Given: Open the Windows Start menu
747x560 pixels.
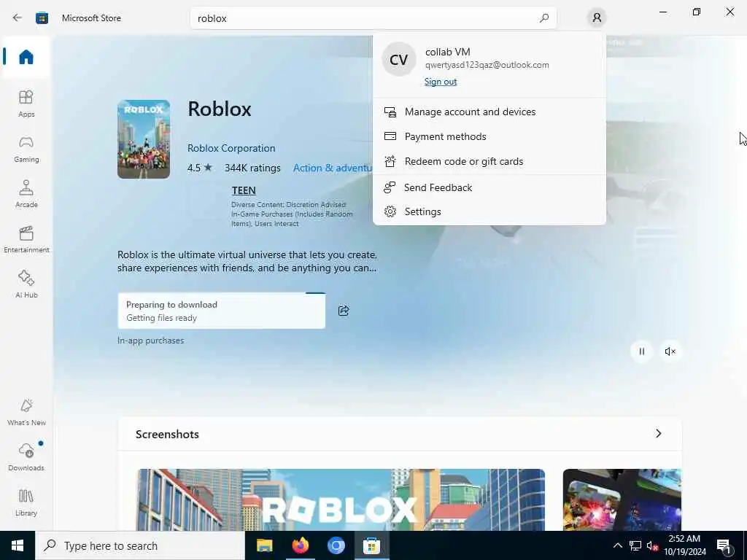Looking at the screenshot, I should click(18, 545).
